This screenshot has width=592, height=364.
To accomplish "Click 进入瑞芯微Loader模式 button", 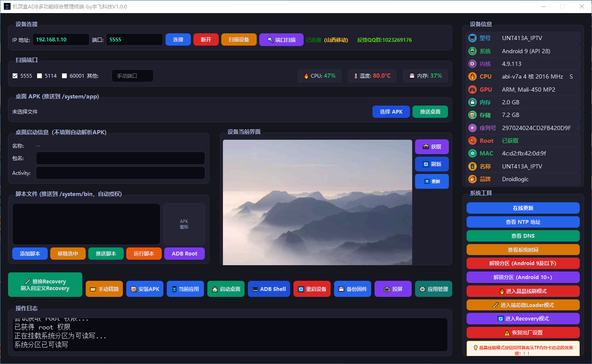I will (x=523, y=305).
